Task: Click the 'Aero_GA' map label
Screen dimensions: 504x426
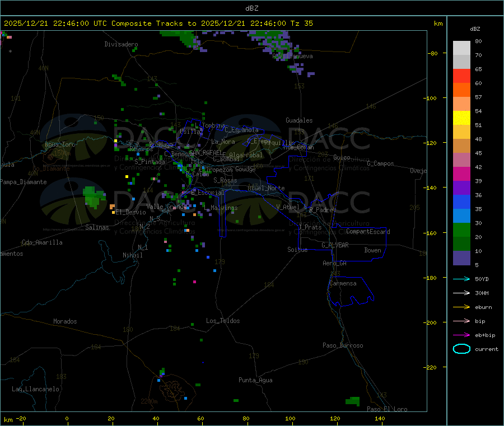Action: [x=335, y=264]
